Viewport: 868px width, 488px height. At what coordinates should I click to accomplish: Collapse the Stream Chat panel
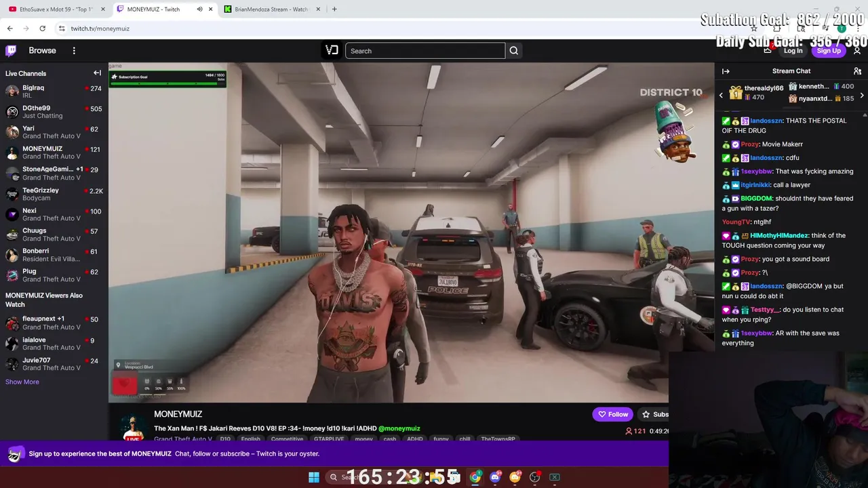pyautogui.click(x=726, y=71)
